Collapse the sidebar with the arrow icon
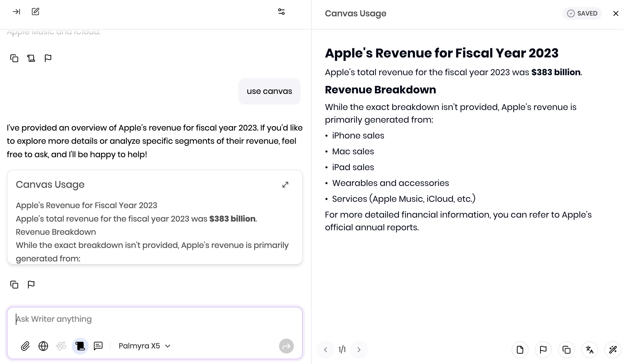 point(16,12)
